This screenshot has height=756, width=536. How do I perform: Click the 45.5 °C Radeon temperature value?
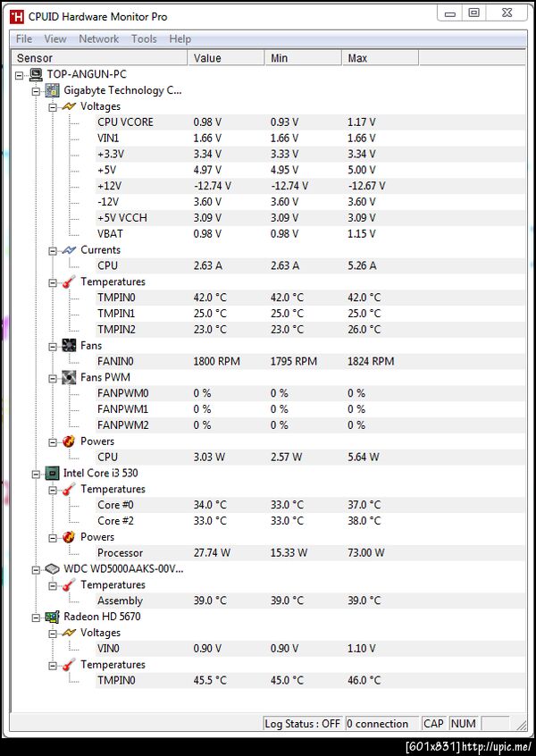coord(210,681)
